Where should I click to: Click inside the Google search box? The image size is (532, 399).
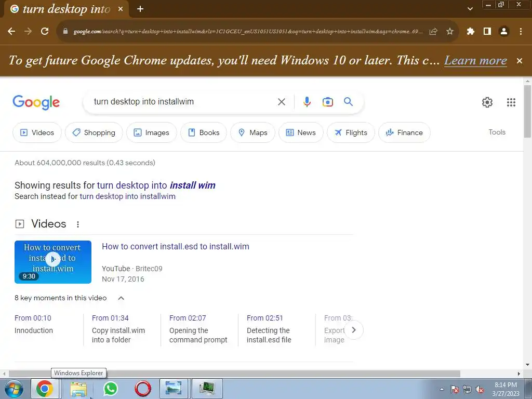click(x=183, y=102)
